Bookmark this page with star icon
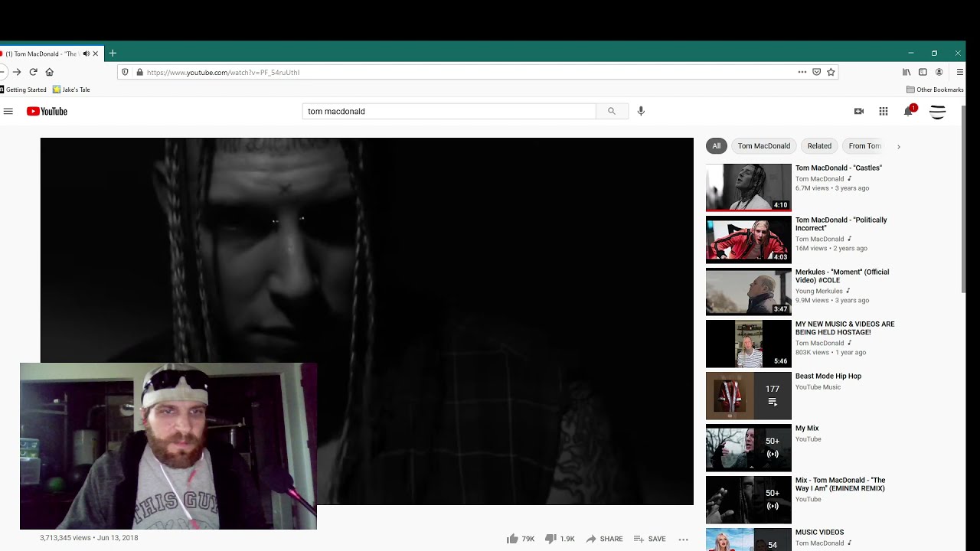The height and width of the screenshot is (551, 980). click(x=831, y=72)
